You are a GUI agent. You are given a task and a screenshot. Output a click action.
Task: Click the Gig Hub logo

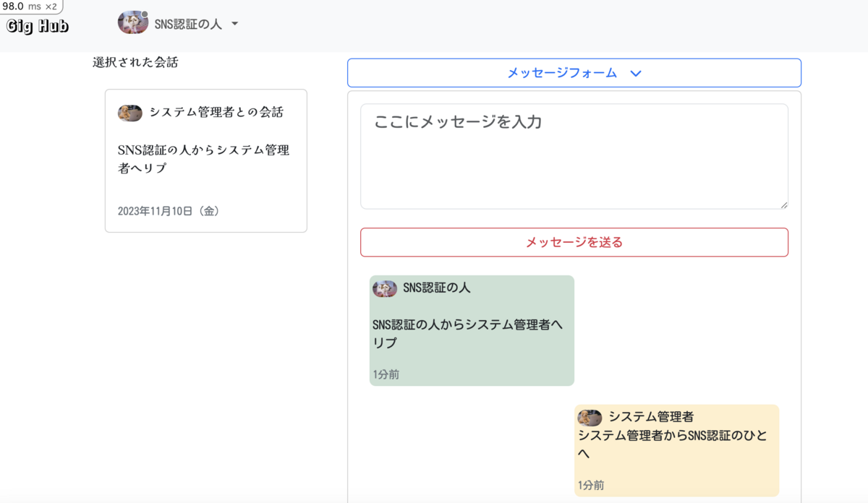tap(38, 26)
